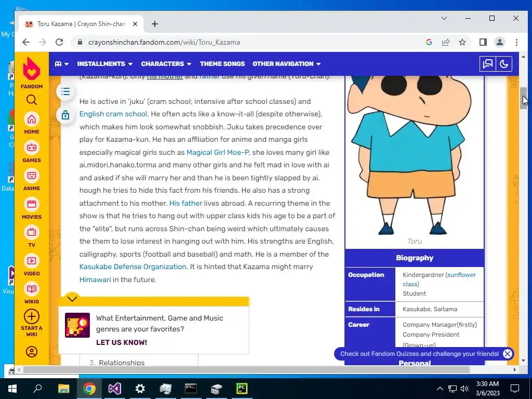This screenshot has width=532, height=399.
Task: Click the Fandom Quizzes banner text
Action: [419, 354]
